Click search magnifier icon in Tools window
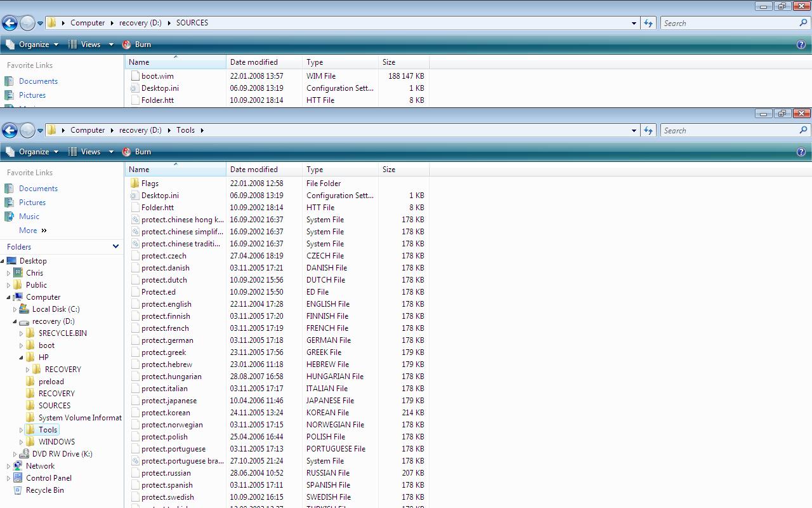 (x=804, y=130)
